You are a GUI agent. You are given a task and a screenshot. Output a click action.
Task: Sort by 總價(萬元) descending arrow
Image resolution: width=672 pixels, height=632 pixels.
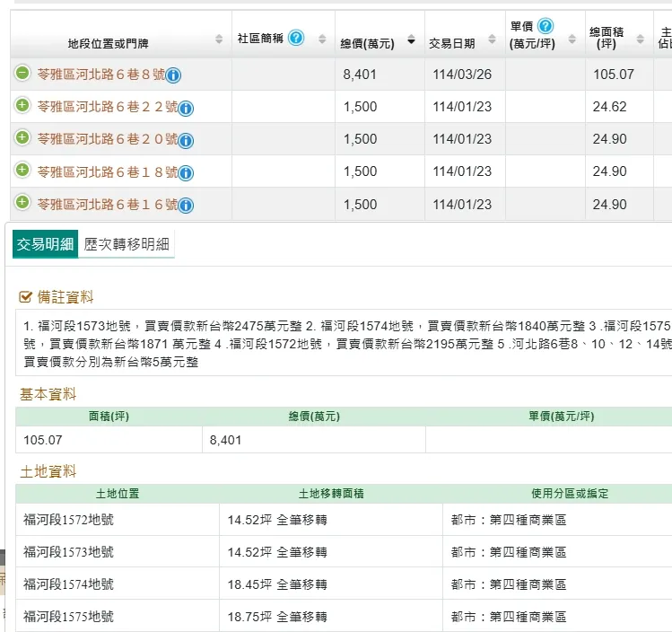pyautogui.click(x=411, y=40)
